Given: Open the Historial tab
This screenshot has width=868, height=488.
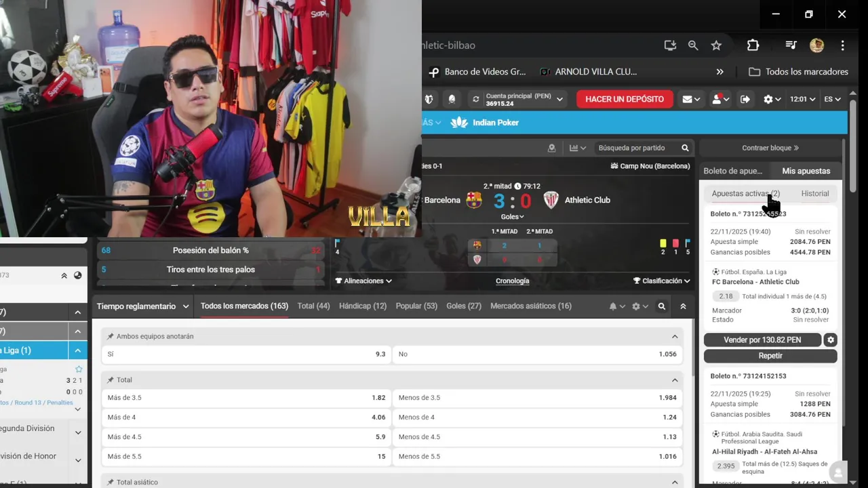Looking at the screenshot, I should 815,193.
